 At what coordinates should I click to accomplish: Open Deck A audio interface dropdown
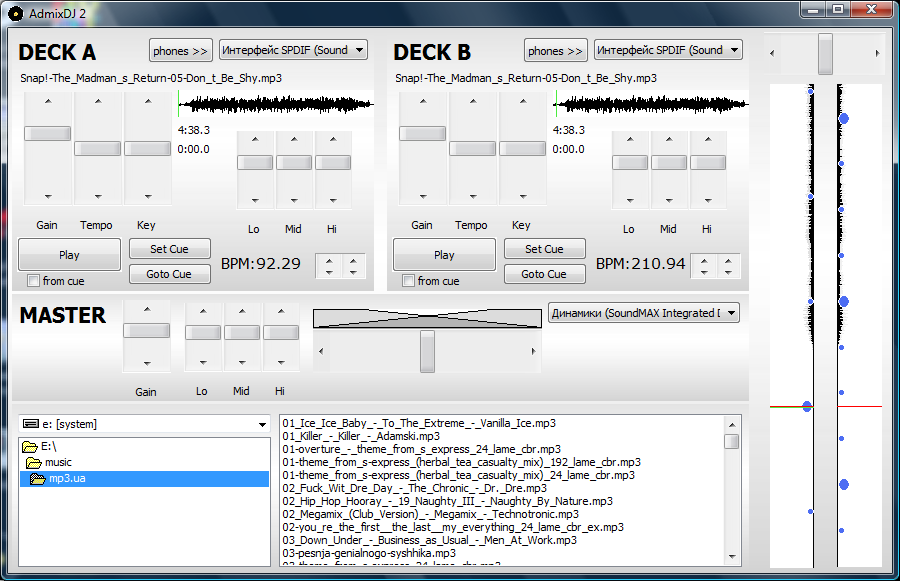(295, 48)
